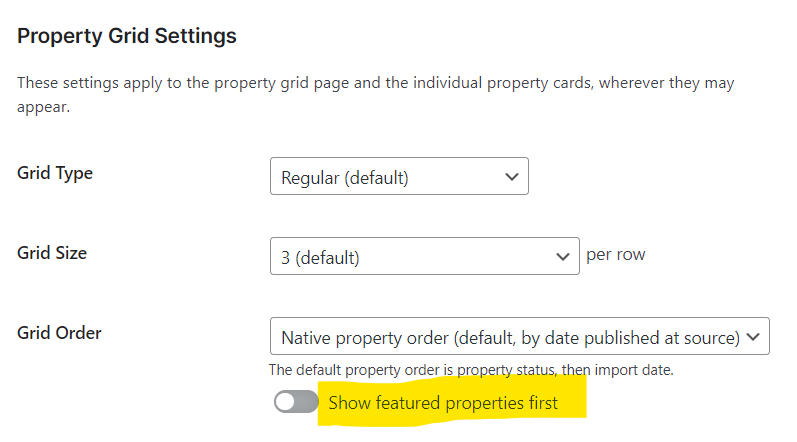
Task: Click the 'Grid Size' field label
Action: point(52,253)
